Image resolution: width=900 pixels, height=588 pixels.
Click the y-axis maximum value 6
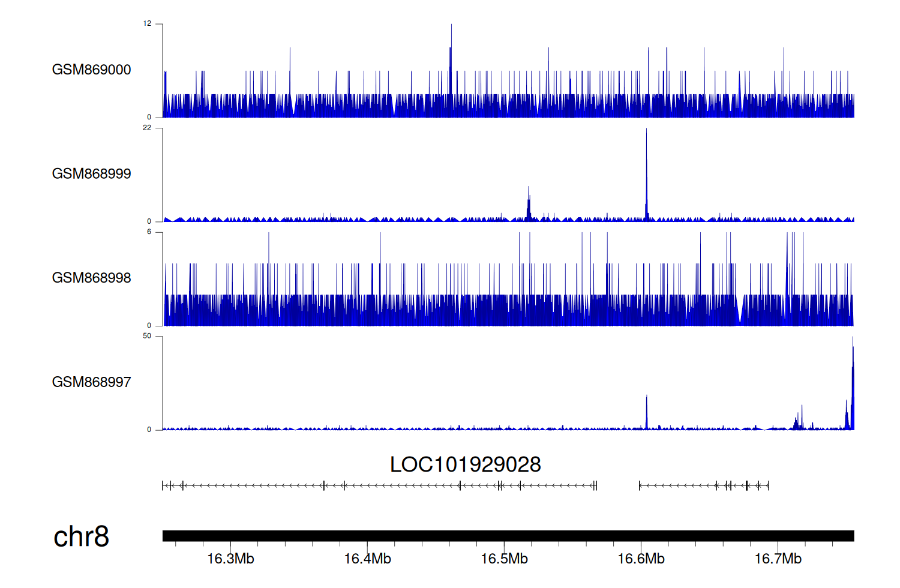149,232
